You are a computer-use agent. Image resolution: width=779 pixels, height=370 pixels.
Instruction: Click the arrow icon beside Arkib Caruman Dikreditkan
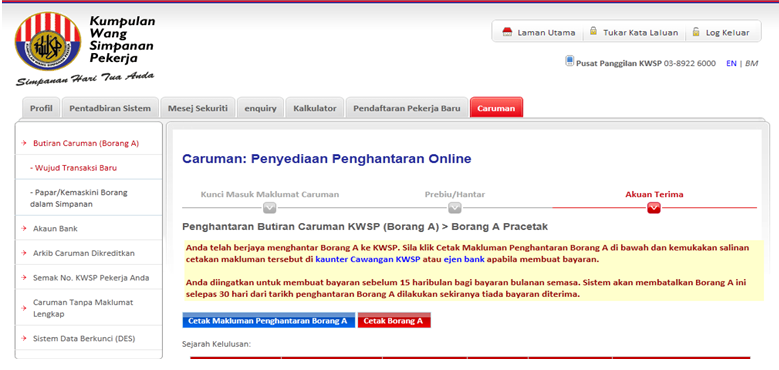tap(24, 253)
